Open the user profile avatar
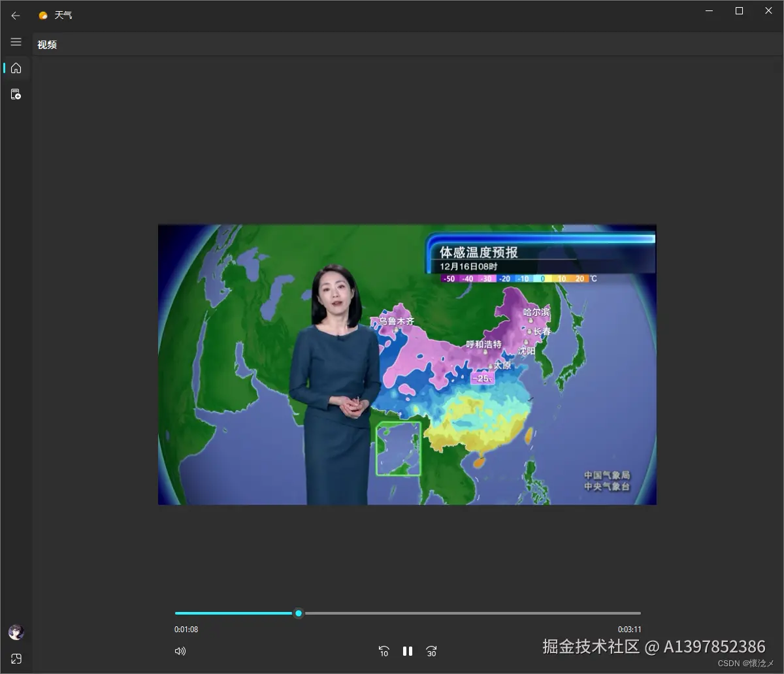The width and height of the screenshot is (784, 674). (x=16, y=632)
